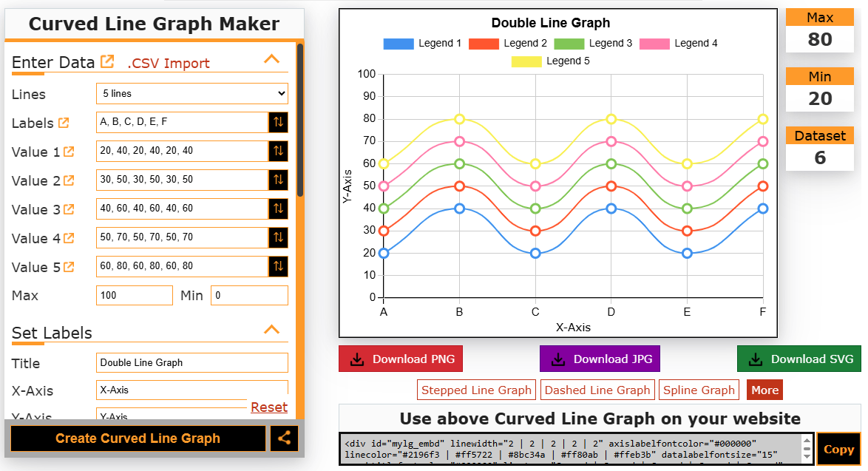Click the embed code scrollbar up arrow
The image size is (868, 471).
pos(807,441)
